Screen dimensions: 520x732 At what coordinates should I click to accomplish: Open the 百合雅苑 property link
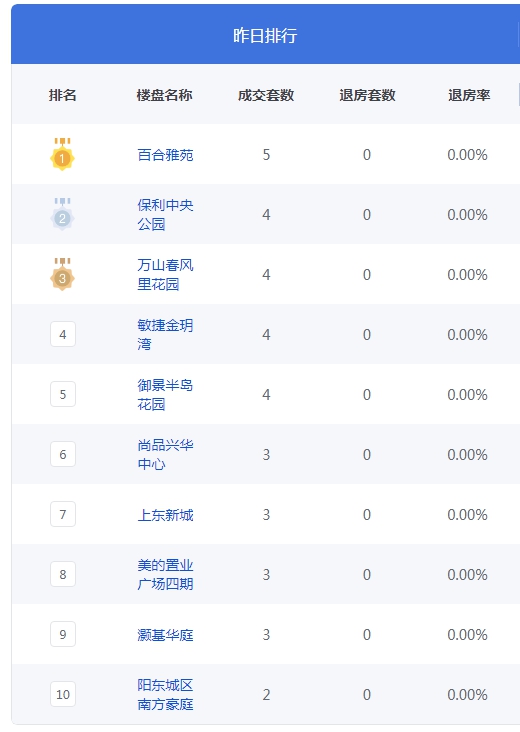pos(165,155)
